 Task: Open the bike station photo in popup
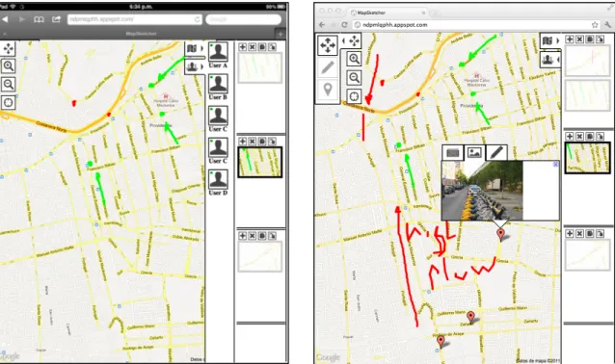click(x=482, y=191)
